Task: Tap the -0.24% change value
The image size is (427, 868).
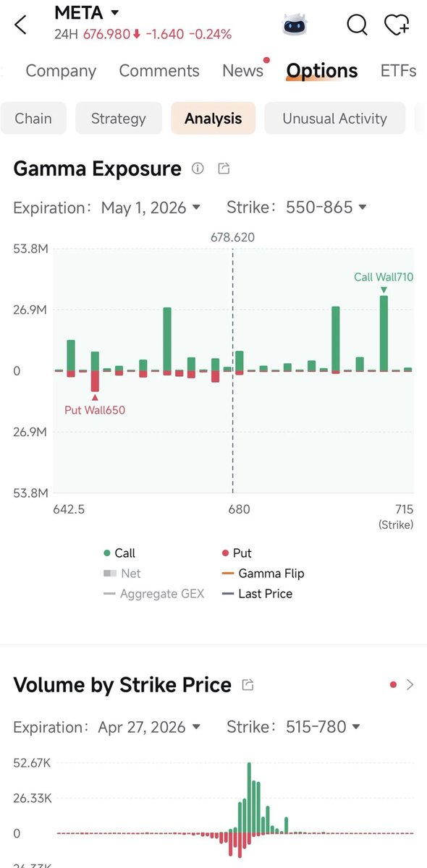Action: tap(211, 33)
